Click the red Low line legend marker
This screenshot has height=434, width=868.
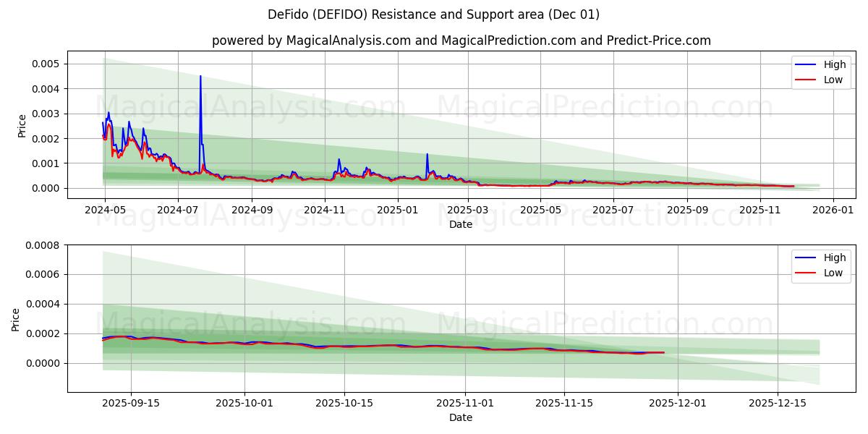point(805,80)
